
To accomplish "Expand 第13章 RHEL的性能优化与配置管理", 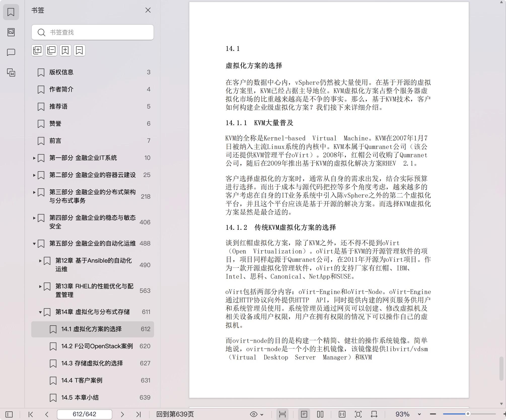I will click(40, 287).
